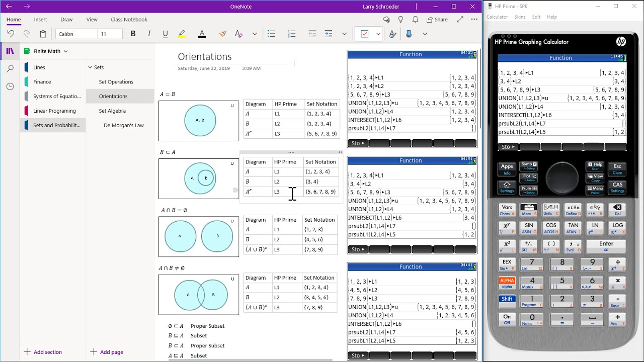Undo the last action in OneNote

pyautogui.click(x=11, y=34)
